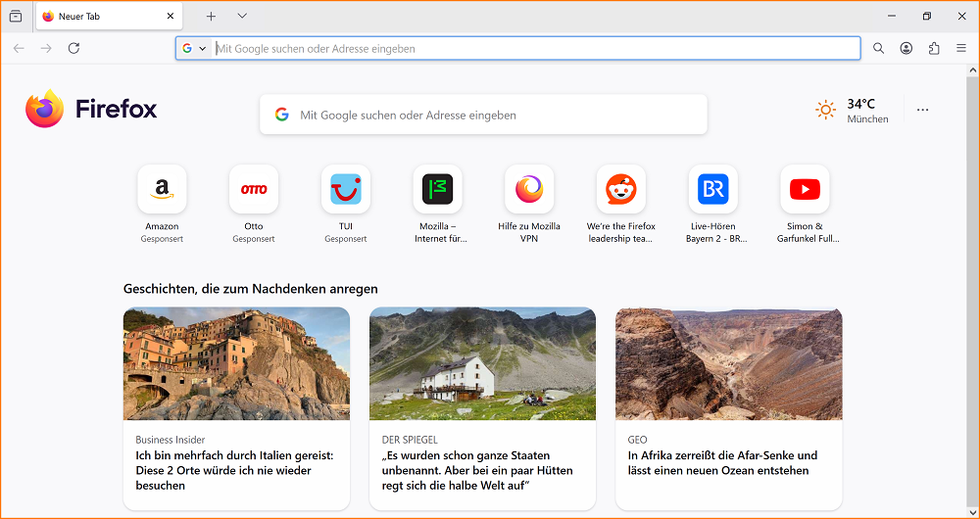This screenshot has width=980, height=519.
Task: Open GEO article about Afar-Senke
Action: tap(722, 463)
